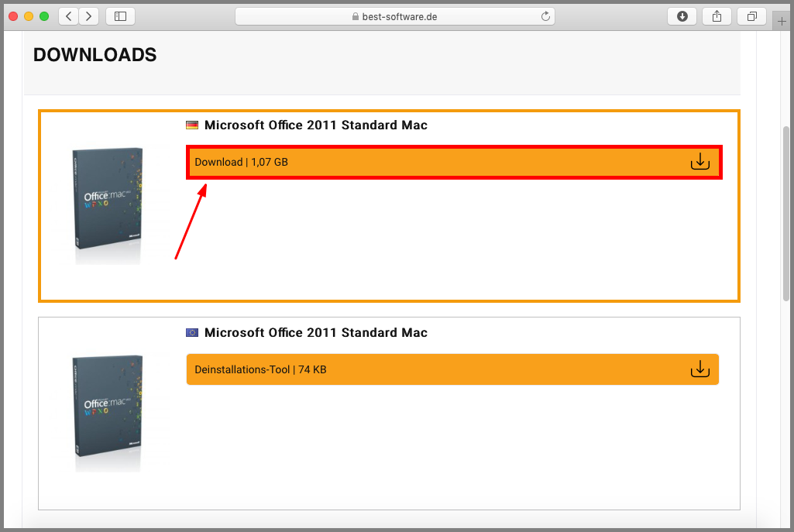The height and width of the screenshot is (532, 794).
Task: Open the Safari downloads list icon
Action: [x=682, y=16]
